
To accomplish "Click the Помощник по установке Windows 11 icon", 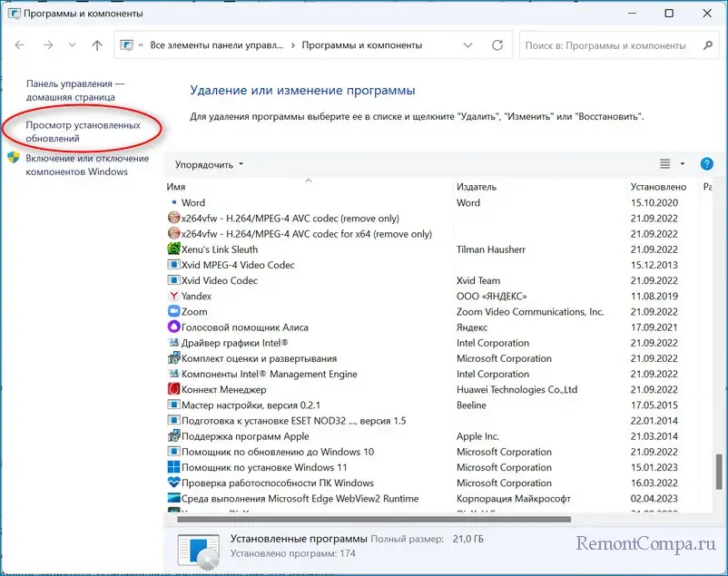I will [174, 467].
